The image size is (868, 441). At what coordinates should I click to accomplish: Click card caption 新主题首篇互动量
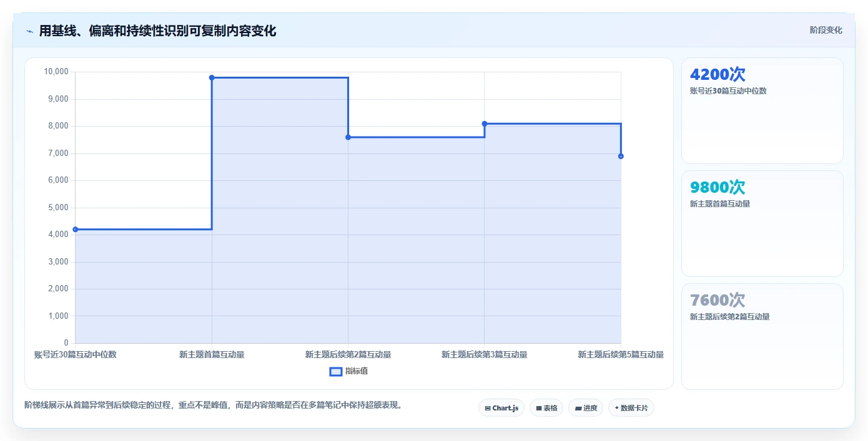[x=720, y=204]
